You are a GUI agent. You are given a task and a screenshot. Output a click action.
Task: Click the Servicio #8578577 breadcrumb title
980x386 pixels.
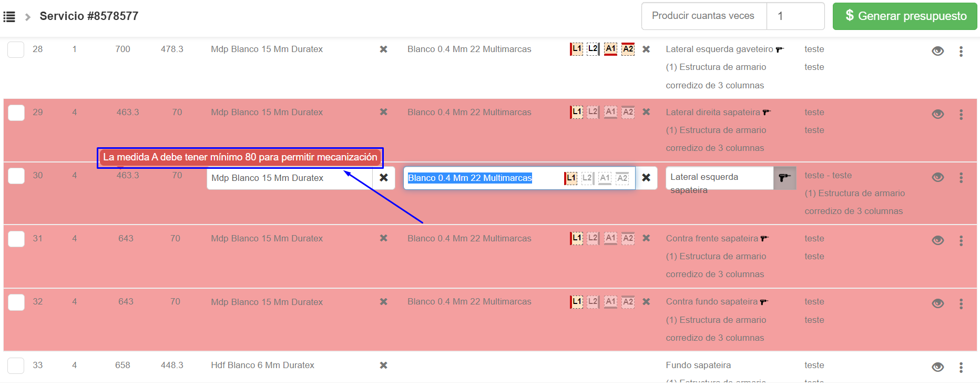[x=89, y=16]
